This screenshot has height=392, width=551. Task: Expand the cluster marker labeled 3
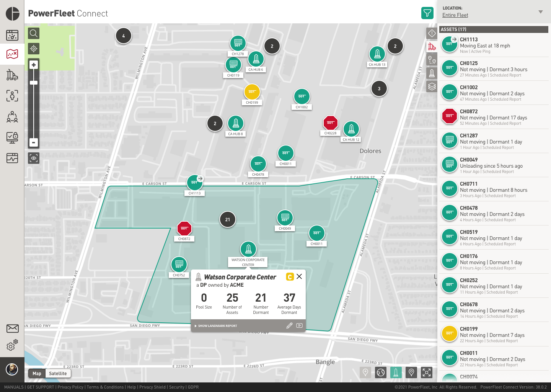(x=379, y=88)
